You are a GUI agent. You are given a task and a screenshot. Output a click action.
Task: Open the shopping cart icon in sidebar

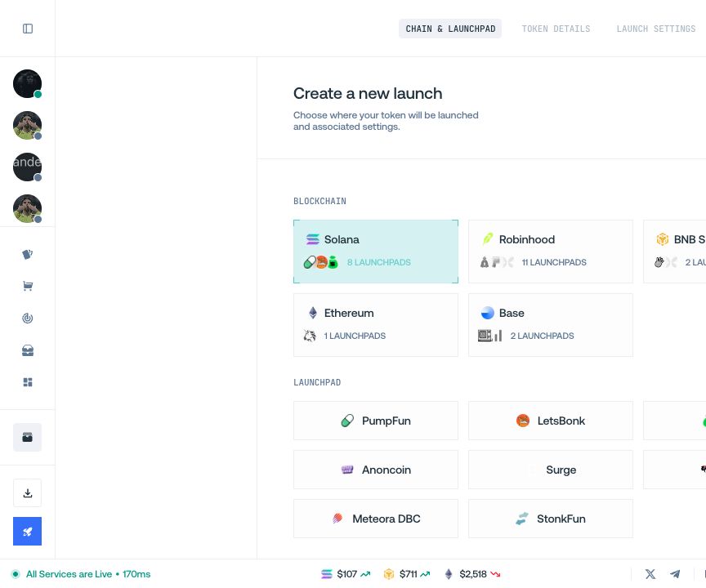(x=28, y=286)
